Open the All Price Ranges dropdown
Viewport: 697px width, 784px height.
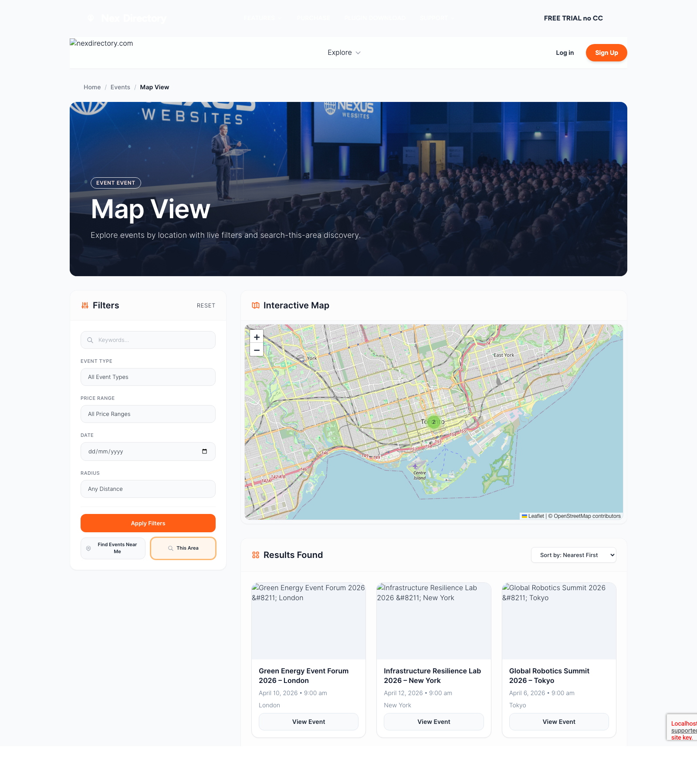[148, 414]
